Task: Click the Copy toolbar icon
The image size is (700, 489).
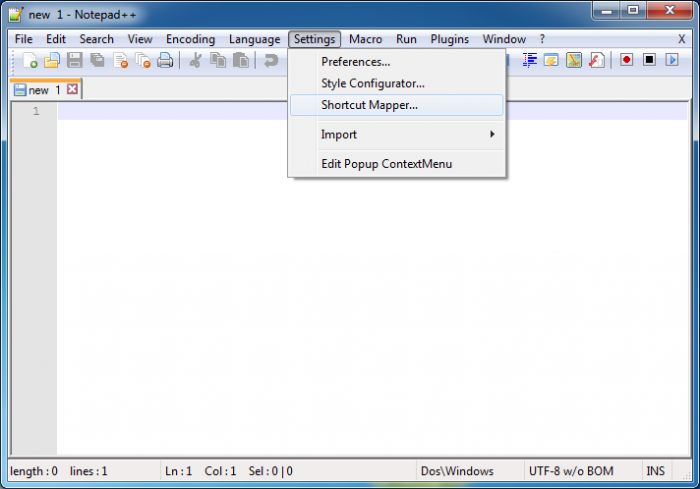Action: [x=218, y=60]
